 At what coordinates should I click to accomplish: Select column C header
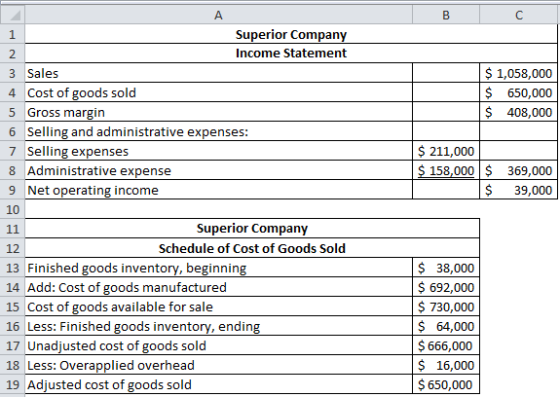(519, 15)
